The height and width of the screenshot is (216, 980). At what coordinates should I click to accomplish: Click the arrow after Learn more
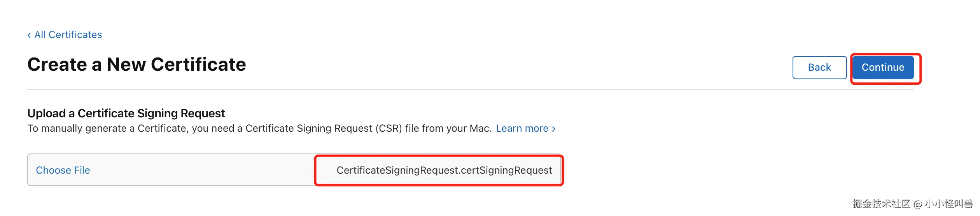554,129
